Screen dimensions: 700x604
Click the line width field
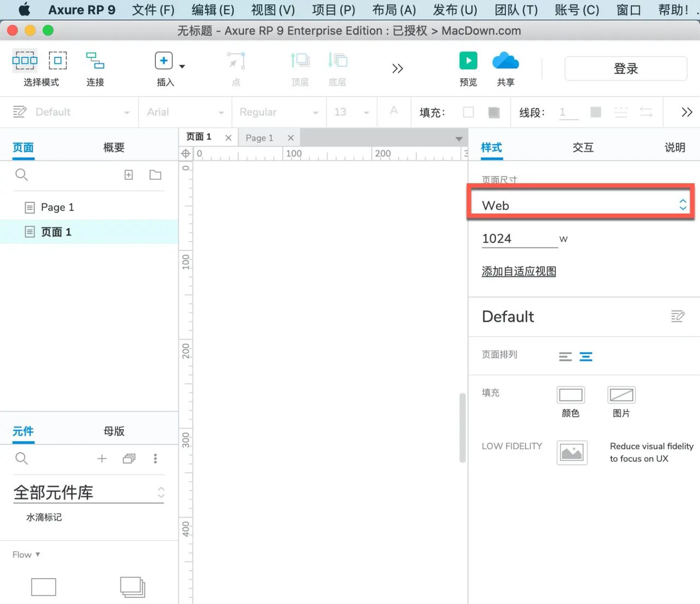pos(568,112)
